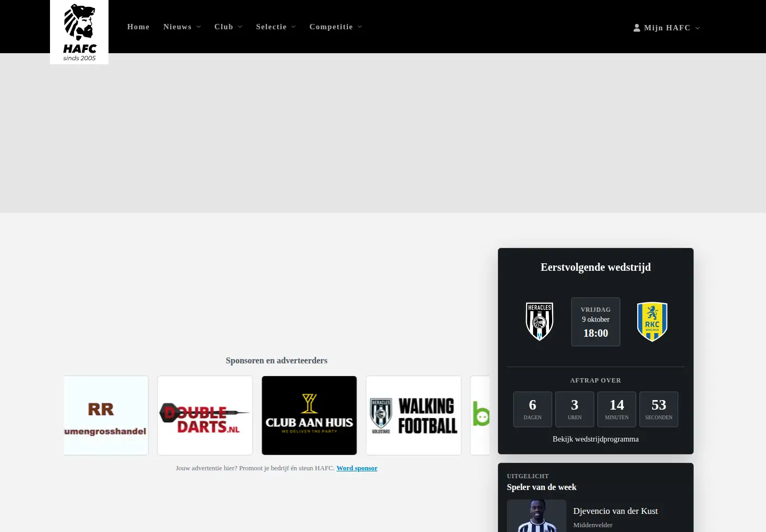Click the 'Middenvelder' position label

593,525
